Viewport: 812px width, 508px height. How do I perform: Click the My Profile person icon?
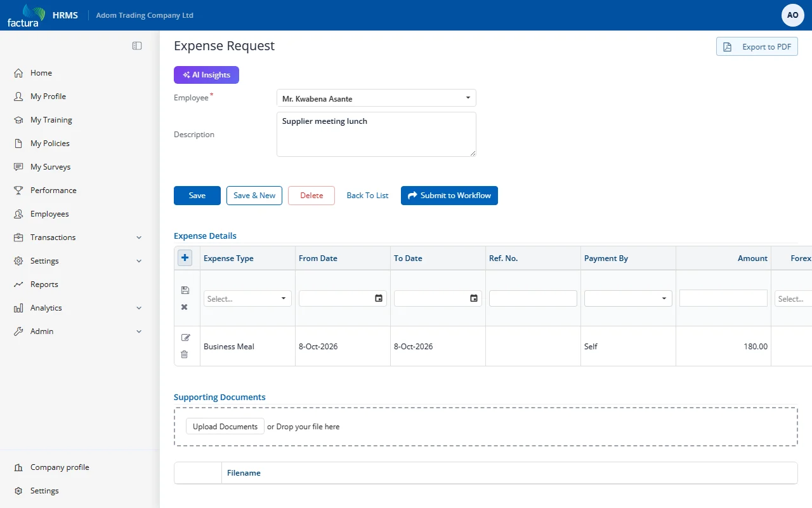point(18,97)
